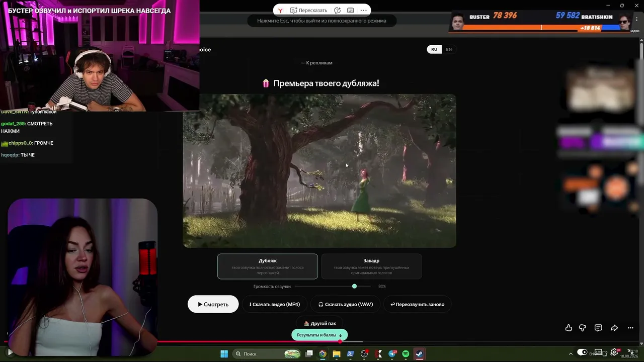Share the video with the share arrow icon
The width and height of the screenshot is (644, 362).
(x=614, y=328)
